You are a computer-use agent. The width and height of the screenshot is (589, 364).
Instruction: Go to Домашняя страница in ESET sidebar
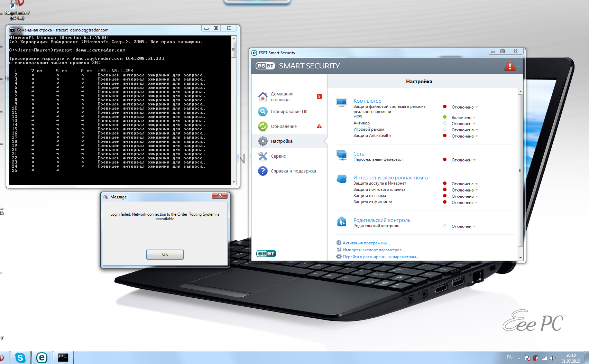[289, 97]
